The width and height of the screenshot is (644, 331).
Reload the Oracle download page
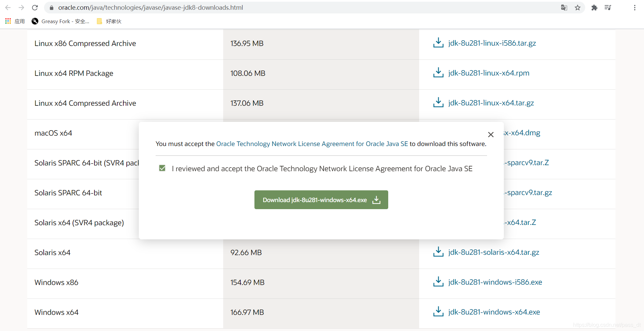click(x=35, y=7)
